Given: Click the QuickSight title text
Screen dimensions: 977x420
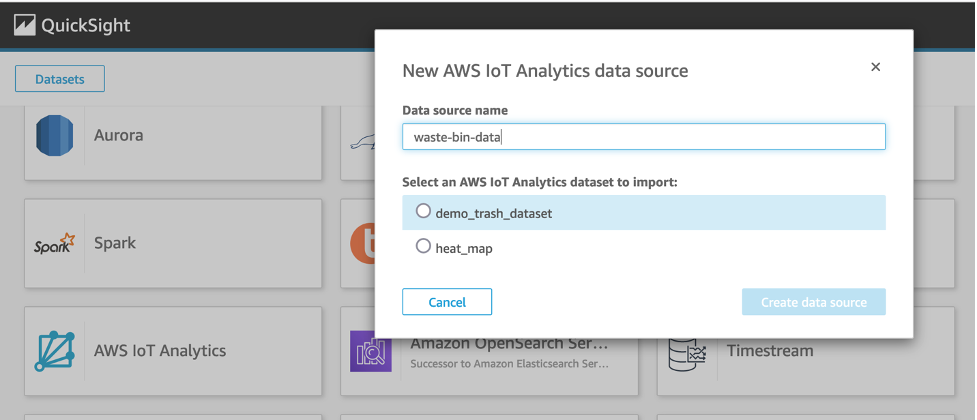Looking at the screenshot, I should [x=86, y=25].
